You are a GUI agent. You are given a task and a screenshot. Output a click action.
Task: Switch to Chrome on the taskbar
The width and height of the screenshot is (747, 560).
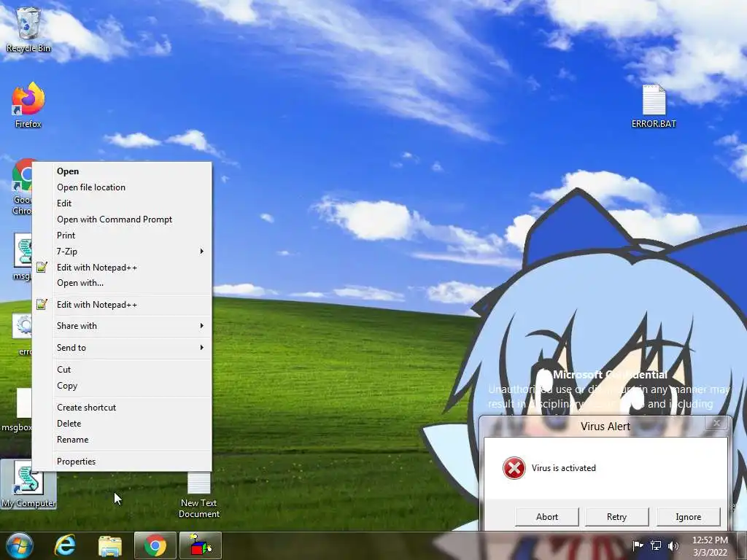click(x=155, y=545)
